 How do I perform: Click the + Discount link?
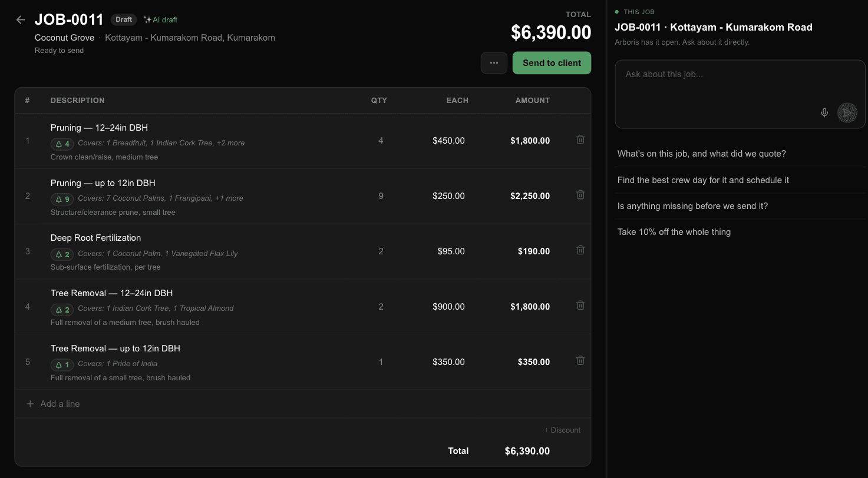pyautogui.click(x=562, y=430)
